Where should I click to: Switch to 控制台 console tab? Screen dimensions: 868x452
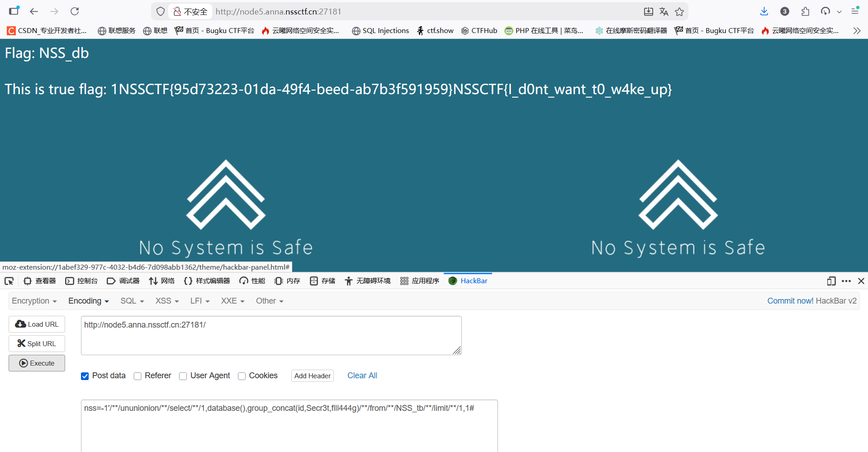[x=81, y=281]
